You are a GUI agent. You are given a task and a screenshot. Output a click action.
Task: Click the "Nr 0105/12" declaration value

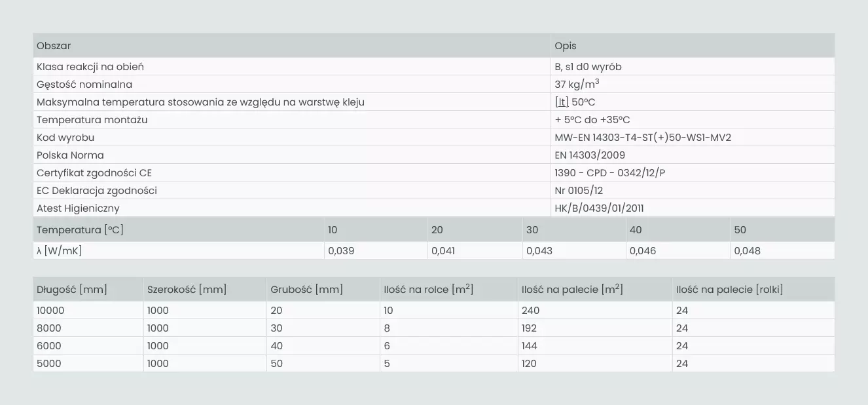(x=579, y=191)
